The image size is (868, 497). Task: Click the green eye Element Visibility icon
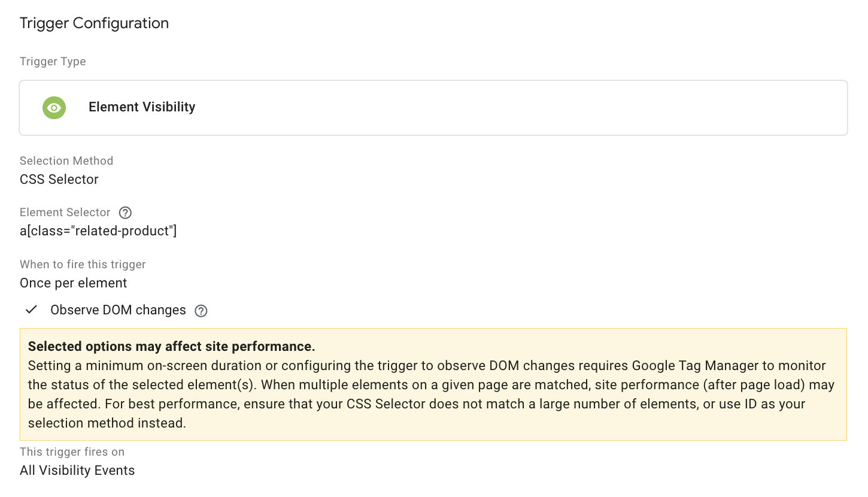(x=54, y=108)
